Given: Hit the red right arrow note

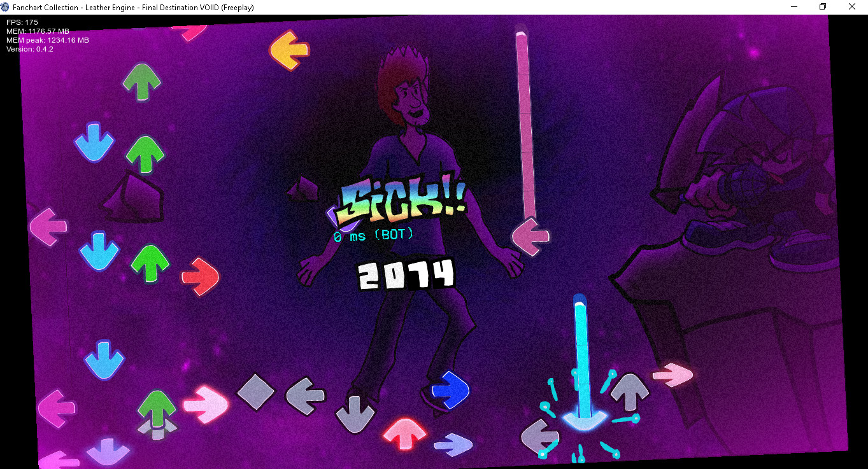Looking at the screenshot, I should tap(200, 277).
